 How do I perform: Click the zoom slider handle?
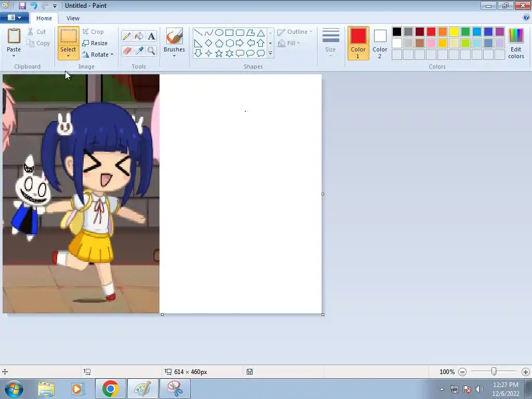point(494,371)
